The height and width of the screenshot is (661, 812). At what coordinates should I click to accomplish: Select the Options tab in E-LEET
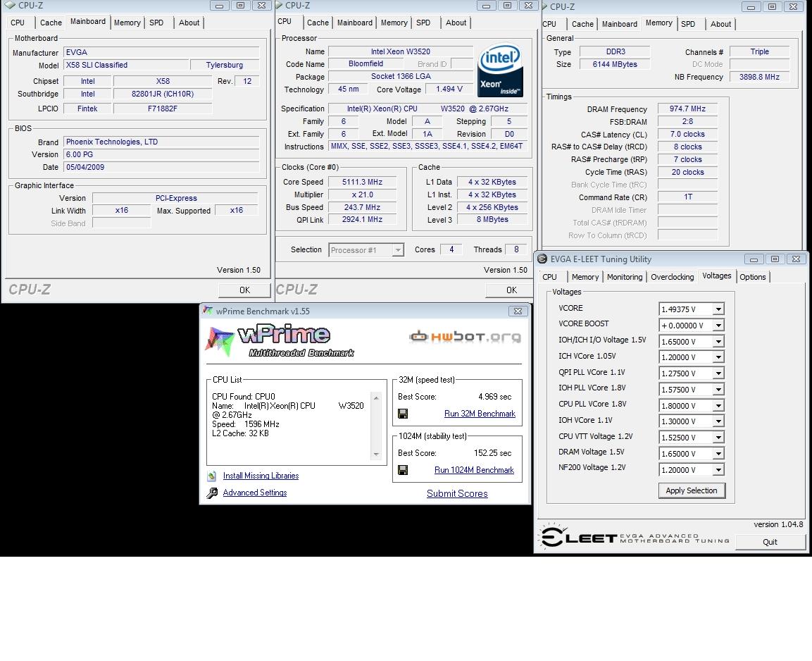click(752, 277)
